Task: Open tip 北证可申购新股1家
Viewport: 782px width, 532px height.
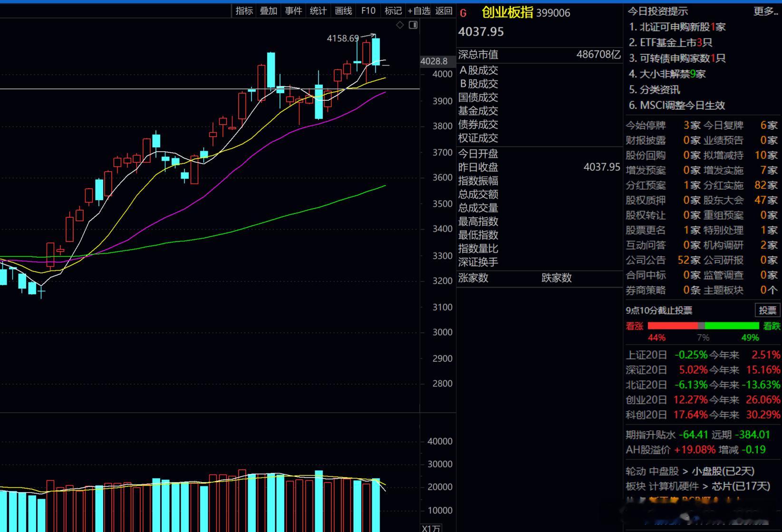Action: [677, 27]
